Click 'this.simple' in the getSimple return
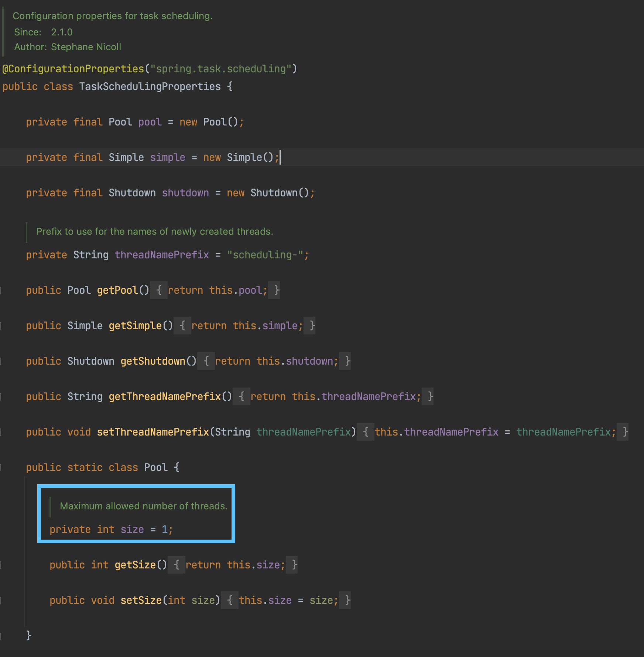This screenshot has width=644, height=657. tap(265, 326)
